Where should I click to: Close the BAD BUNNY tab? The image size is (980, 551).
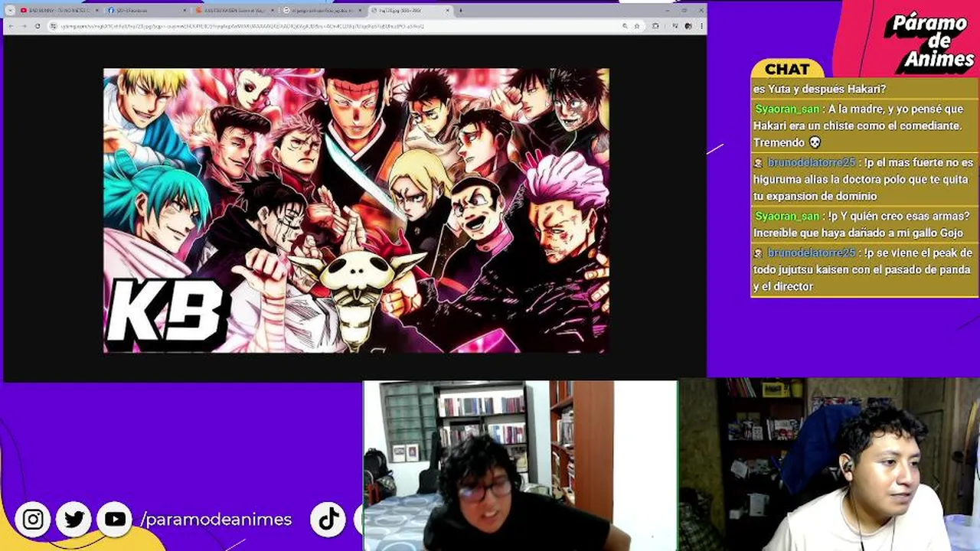[96, 11]
